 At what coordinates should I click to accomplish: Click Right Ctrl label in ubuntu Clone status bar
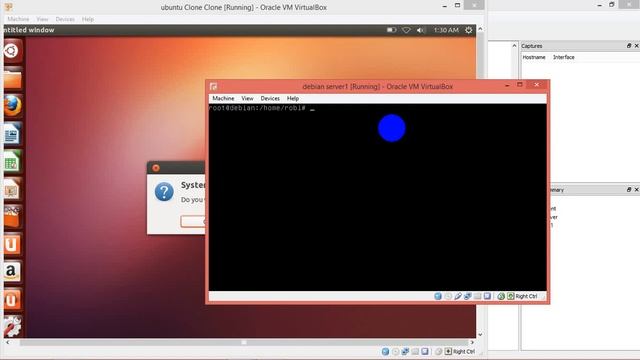point(464,351)
